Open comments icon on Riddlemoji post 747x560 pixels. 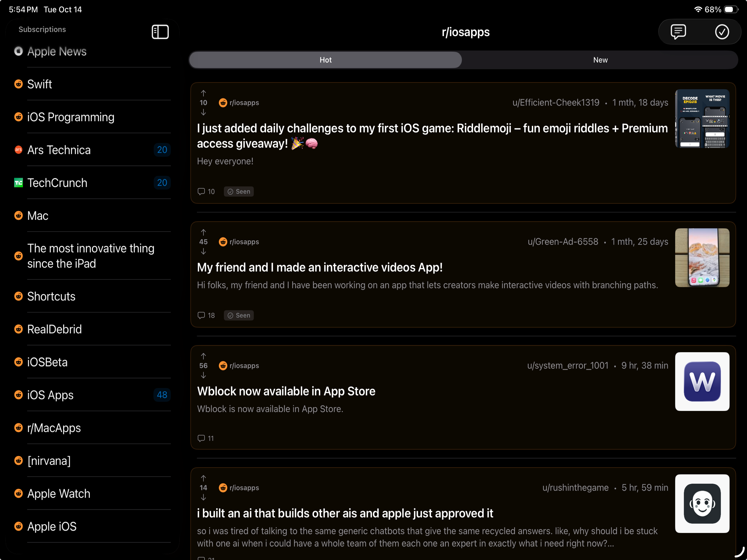pyautogui.click(x=201, y=191)
